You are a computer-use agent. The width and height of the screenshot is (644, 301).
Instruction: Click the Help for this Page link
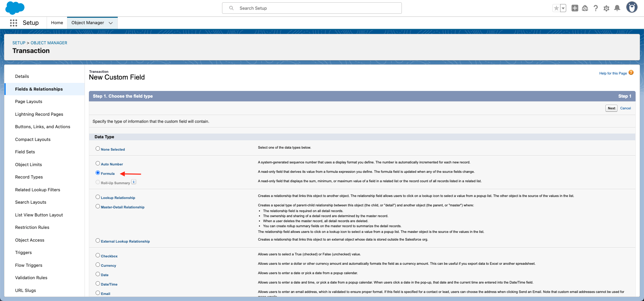613,73
